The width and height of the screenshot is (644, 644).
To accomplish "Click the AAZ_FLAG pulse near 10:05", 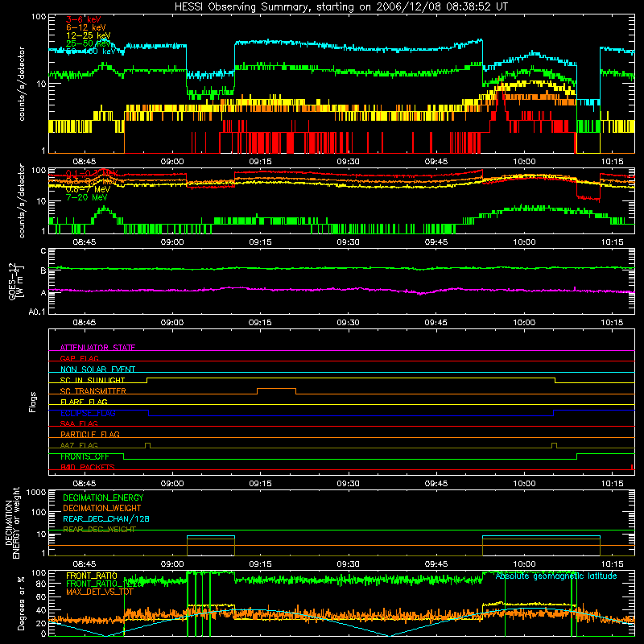I will click(x=554, y=446).
